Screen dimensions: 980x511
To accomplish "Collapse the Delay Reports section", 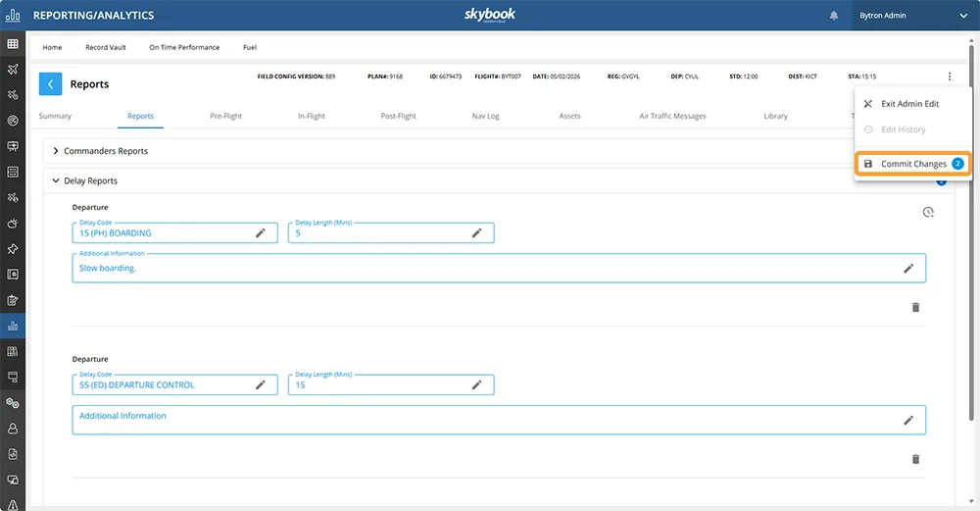I will pyautogui.click(x=56, y=181).
